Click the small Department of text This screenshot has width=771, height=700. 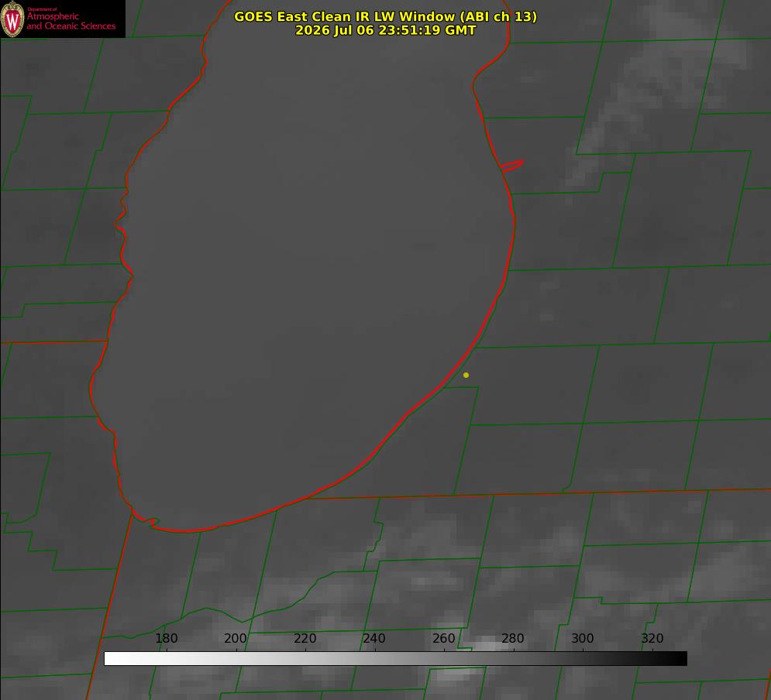43,9
